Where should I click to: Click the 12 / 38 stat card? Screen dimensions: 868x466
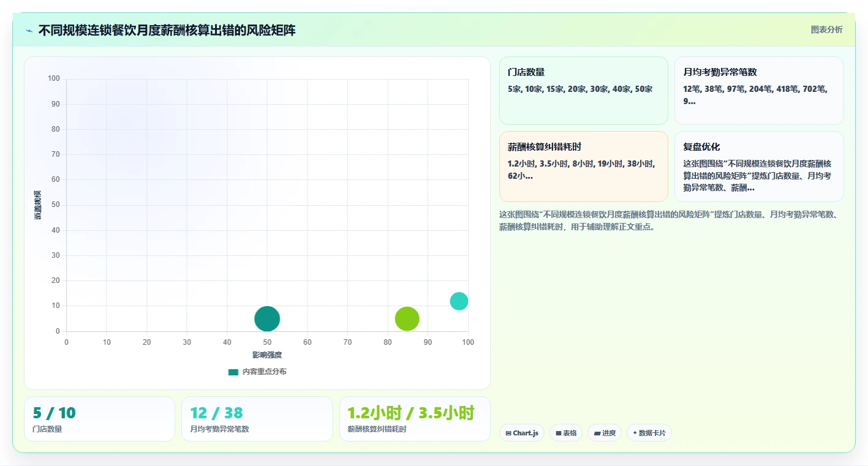coord(257,419)
